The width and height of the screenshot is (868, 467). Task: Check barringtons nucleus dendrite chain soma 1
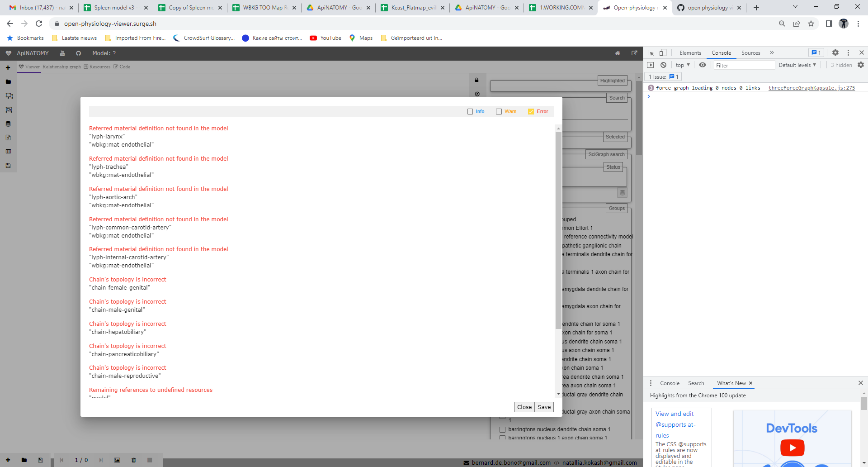(x=503, y=429)
